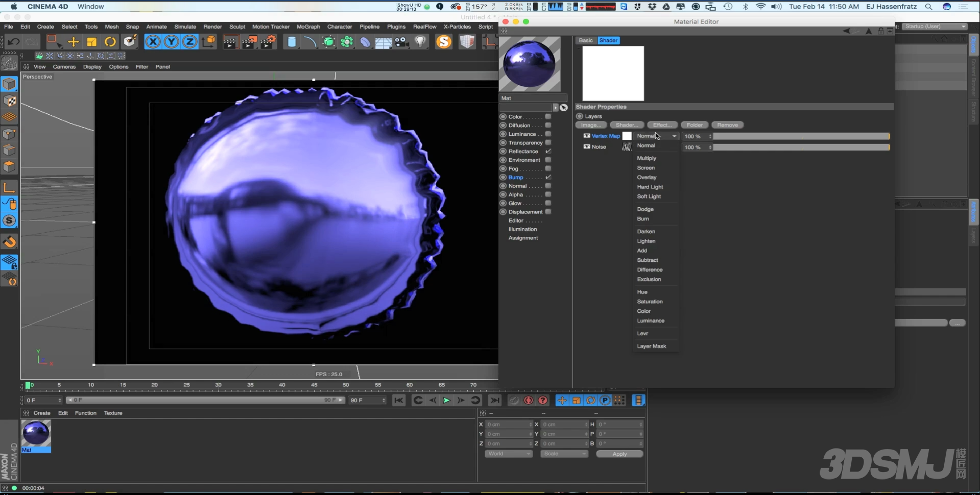This screenshot has height=495, width=980.
Task: Enable the Displacement channel checkbox
Action: (548, 212)
